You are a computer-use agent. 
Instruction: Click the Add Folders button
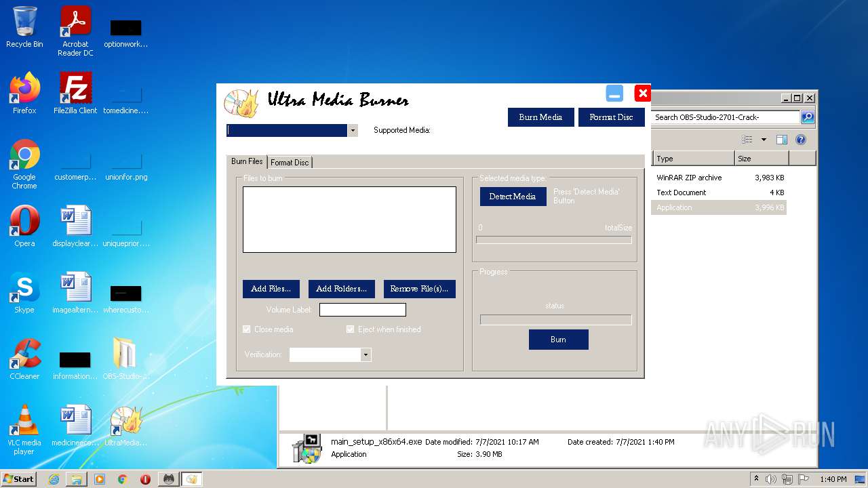click(341, 289)
